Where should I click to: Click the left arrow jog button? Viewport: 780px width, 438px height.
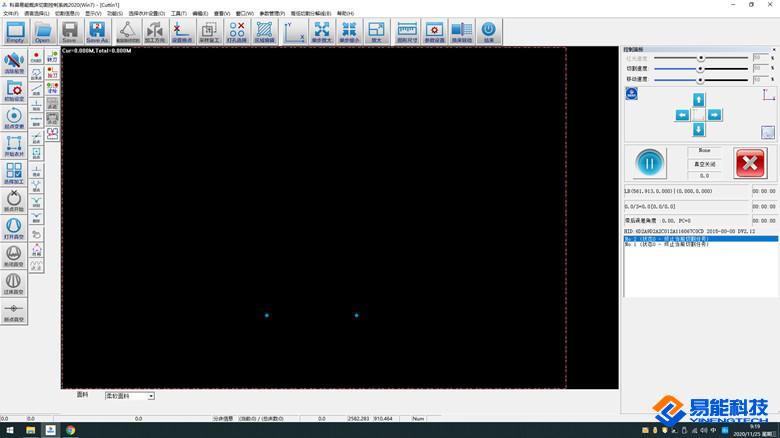pyautogui.click(x=682, y=115)
